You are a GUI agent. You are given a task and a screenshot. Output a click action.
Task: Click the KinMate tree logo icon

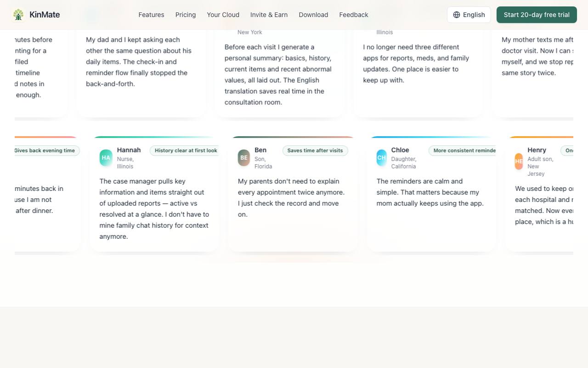18,15
